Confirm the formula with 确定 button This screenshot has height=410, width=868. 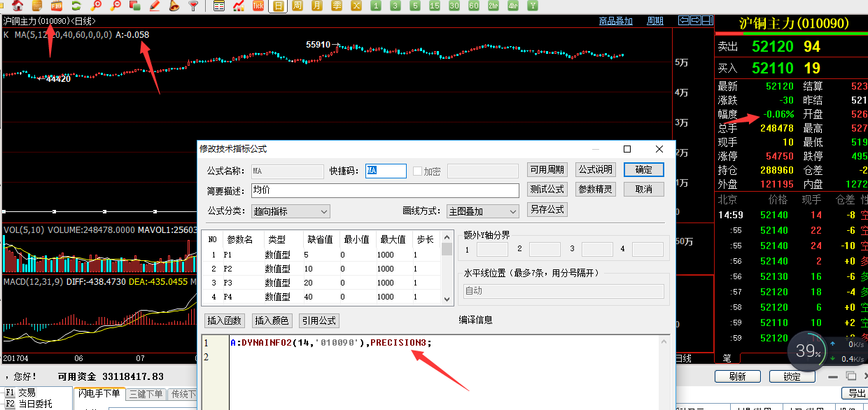click(x=643, y=169)
